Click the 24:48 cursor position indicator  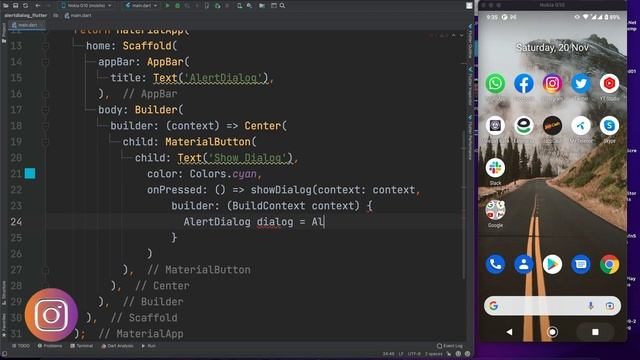click(x=388, y=354)
